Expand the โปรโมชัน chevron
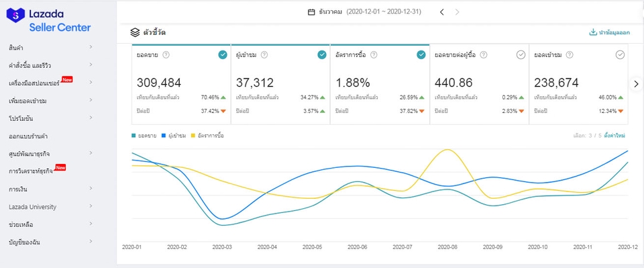644x268 pixels. point(91,118)
